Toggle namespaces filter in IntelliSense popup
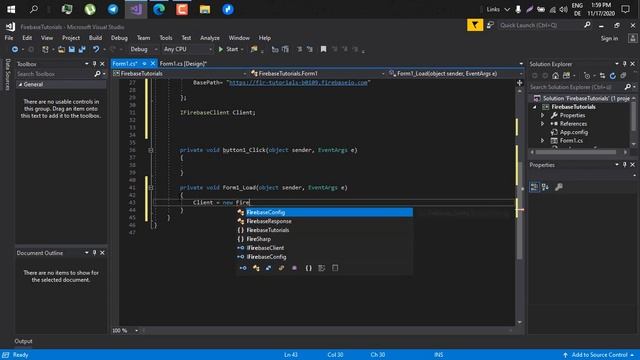Screen dimensions: 640x360 (309, 268)
